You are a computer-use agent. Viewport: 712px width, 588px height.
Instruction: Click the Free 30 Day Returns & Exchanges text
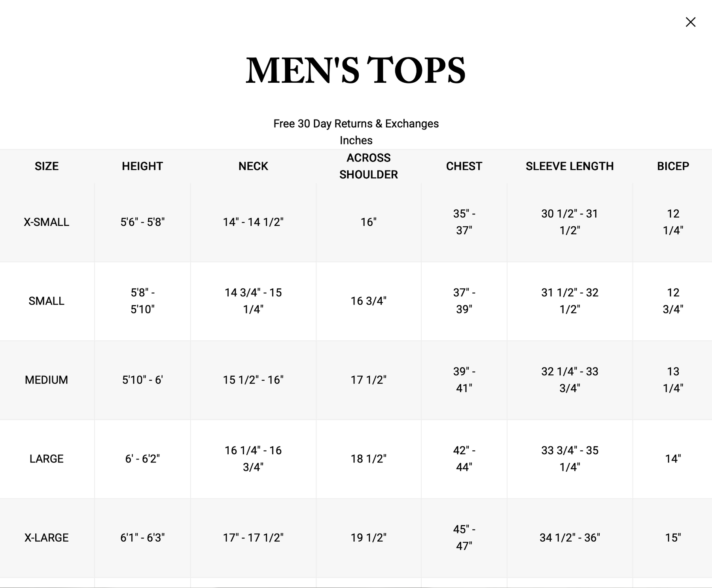[356, 124]
